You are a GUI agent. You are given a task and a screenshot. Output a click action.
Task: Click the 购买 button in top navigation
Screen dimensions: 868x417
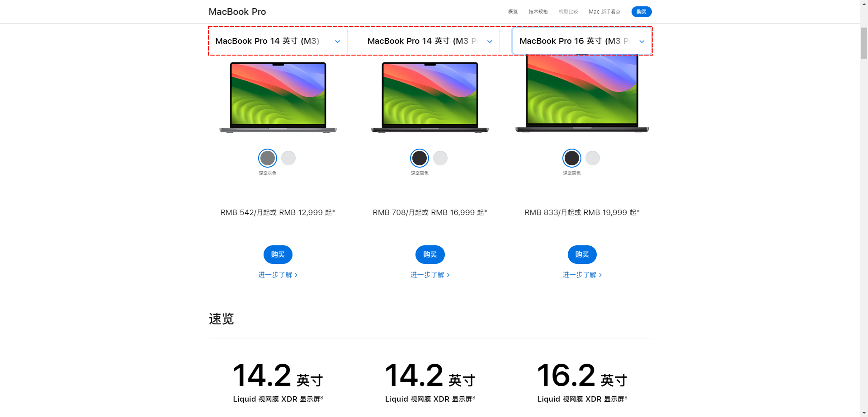pos(641,12)
